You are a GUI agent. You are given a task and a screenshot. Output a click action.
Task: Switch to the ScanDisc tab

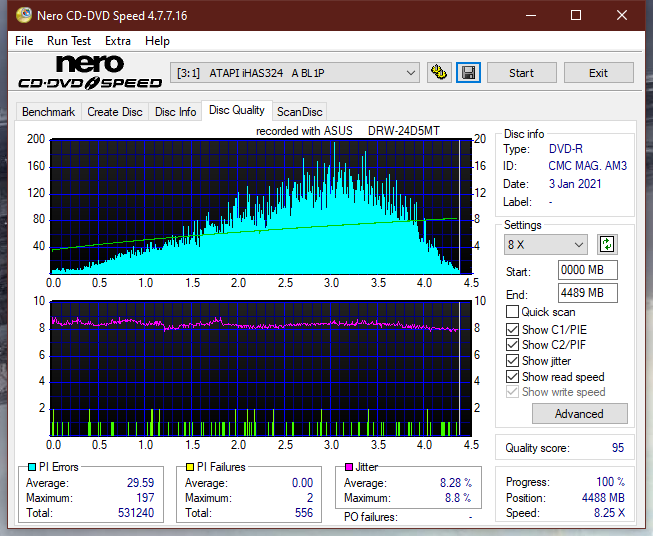(x=299, y=112)
